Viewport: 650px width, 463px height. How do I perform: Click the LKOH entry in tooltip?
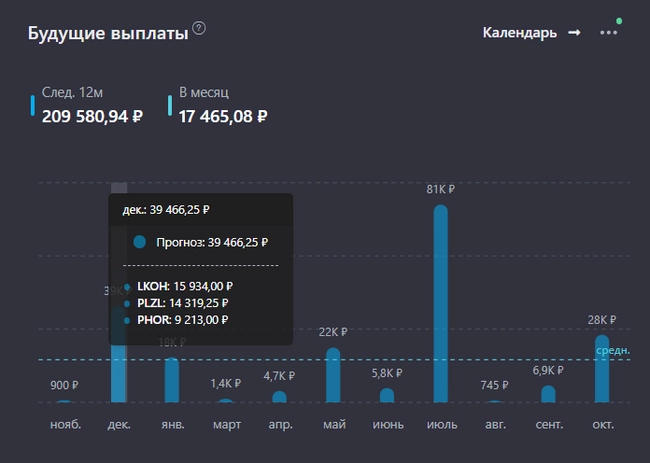coord(180,286)
